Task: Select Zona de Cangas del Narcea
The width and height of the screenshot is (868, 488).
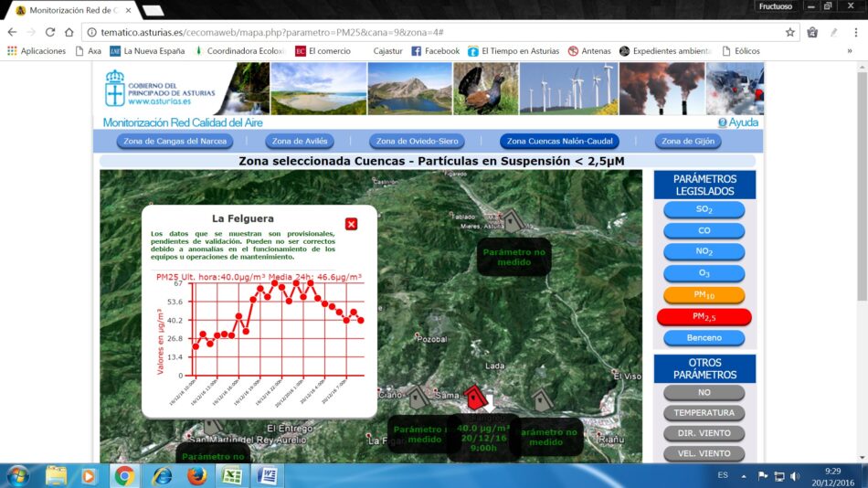Action: pyautogui.click(x=175, y=142)
